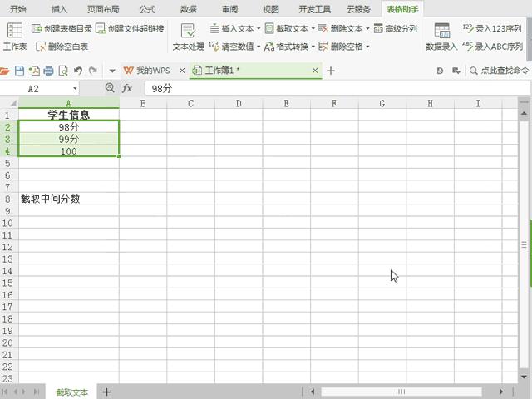The image size is (532, 399).
Task: Redo the last action
Action: (x=92, y=71)
